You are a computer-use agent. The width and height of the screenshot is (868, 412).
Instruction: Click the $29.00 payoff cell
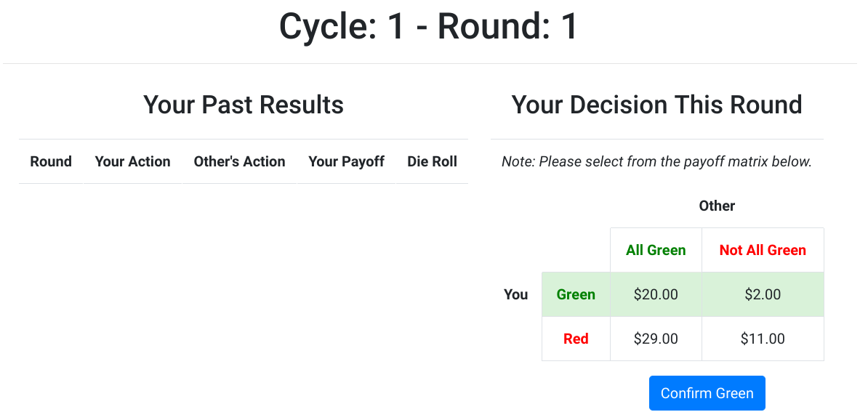point(656,339)
